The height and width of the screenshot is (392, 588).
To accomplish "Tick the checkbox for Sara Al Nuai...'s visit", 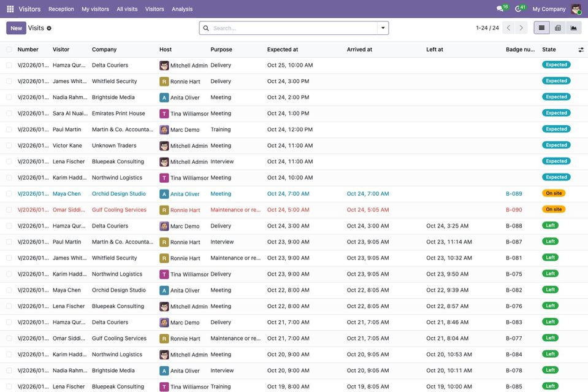I will point(9,113).
